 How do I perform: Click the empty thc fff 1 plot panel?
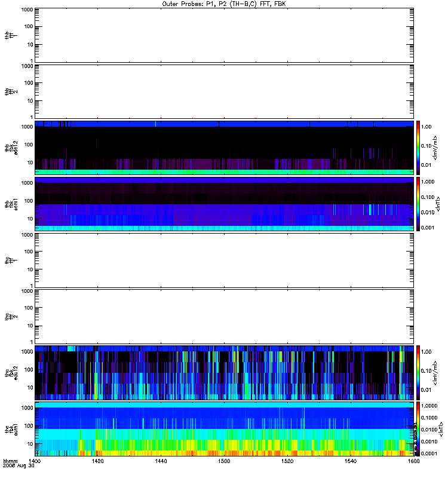pyautogui.click(x=224, y=261)
